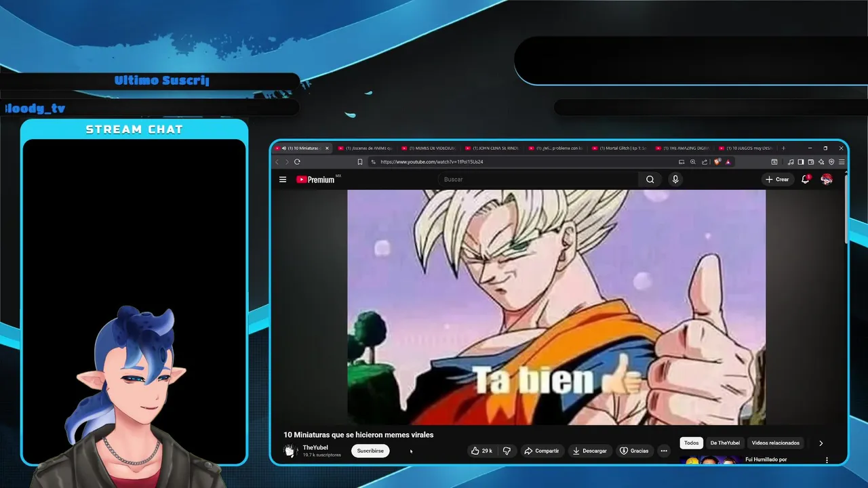Click the Compartir share button

tap(541, 451)
